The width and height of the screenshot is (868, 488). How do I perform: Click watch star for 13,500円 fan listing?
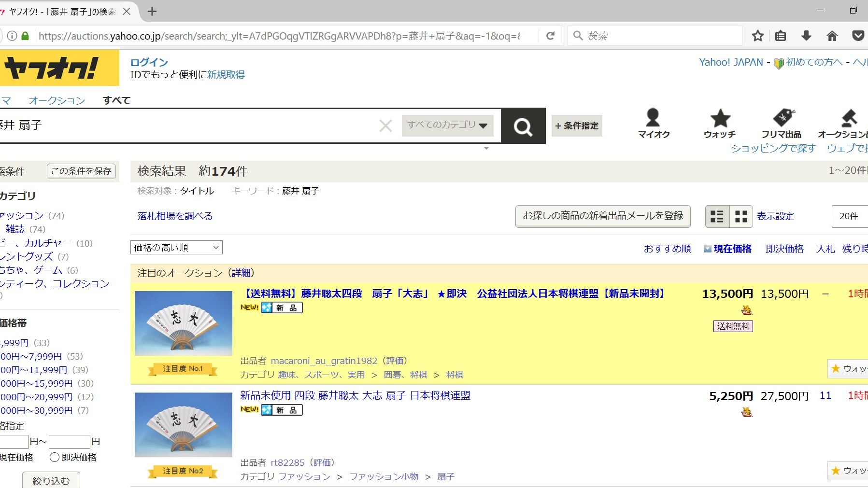pos(836,369)
